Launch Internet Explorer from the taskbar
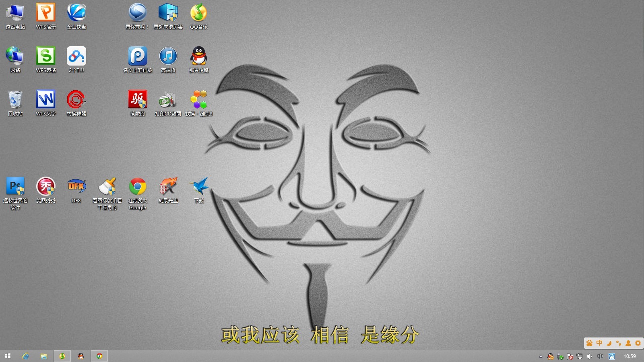Screen dimensions: 644x362 (25, 356)
